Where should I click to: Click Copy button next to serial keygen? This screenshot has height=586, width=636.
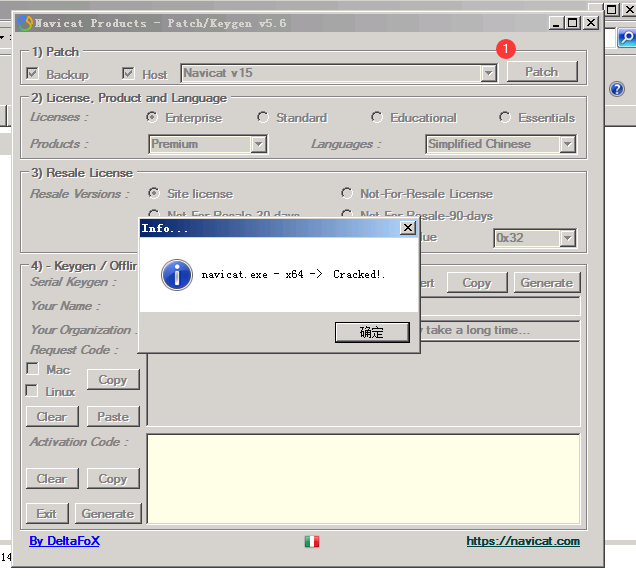coord(477,283)
